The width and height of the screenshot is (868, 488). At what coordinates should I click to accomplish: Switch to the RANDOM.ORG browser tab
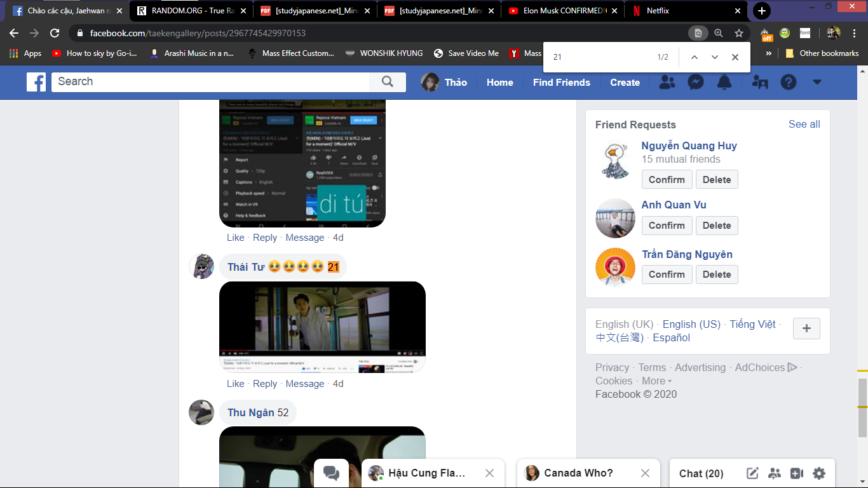(191, 11)
